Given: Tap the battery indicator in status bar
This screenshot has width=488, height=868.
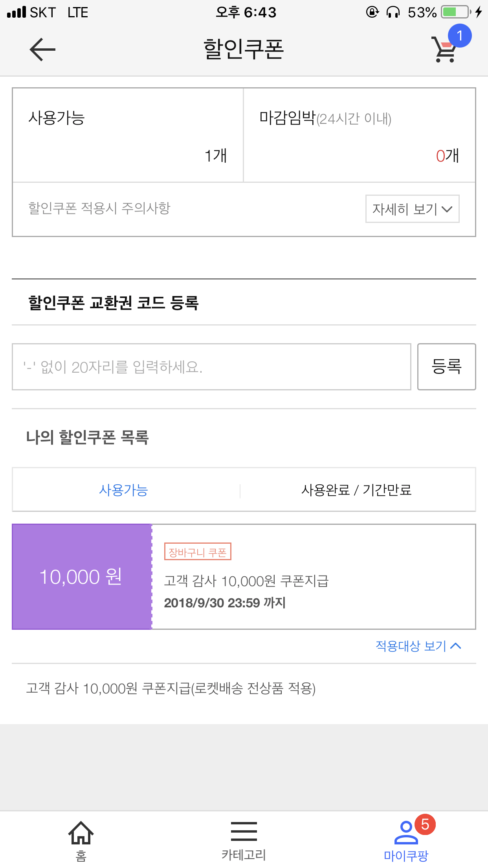Looking at the screenshot, I should pos(455,12).
